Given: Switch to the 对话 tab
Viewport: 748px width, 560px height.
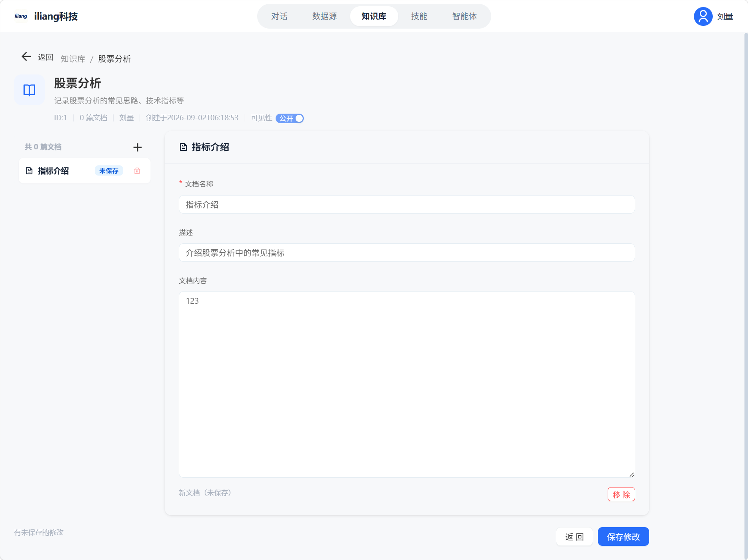Looking at the screenshot, I should (x=279, y=16).
